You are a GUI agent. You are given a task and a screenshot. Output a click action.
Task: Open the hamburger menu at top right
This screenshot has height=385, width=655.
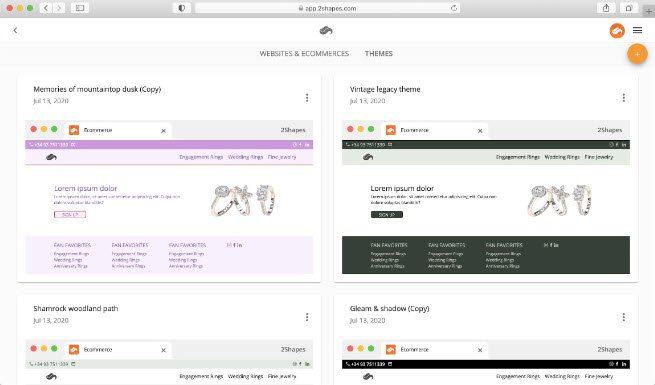tap(637, 30)
